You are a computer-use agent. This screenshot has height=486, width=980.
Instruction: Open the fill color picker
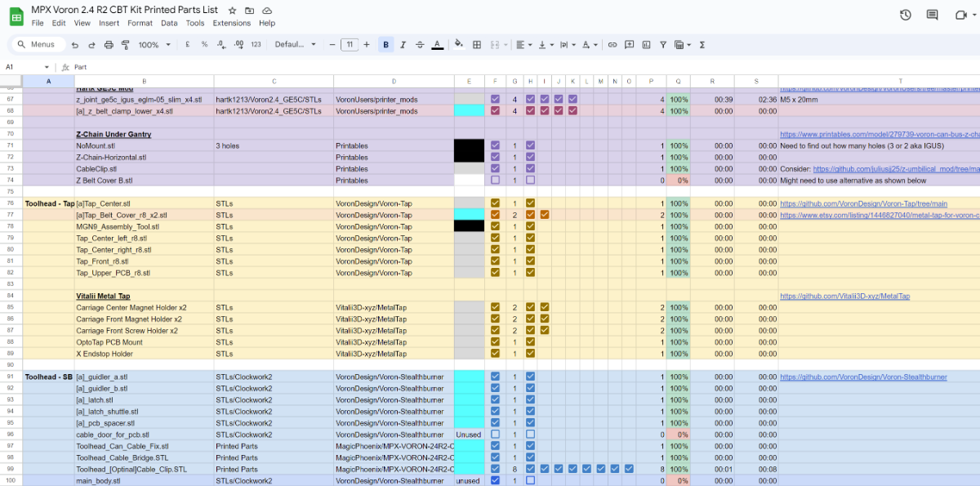458,45
